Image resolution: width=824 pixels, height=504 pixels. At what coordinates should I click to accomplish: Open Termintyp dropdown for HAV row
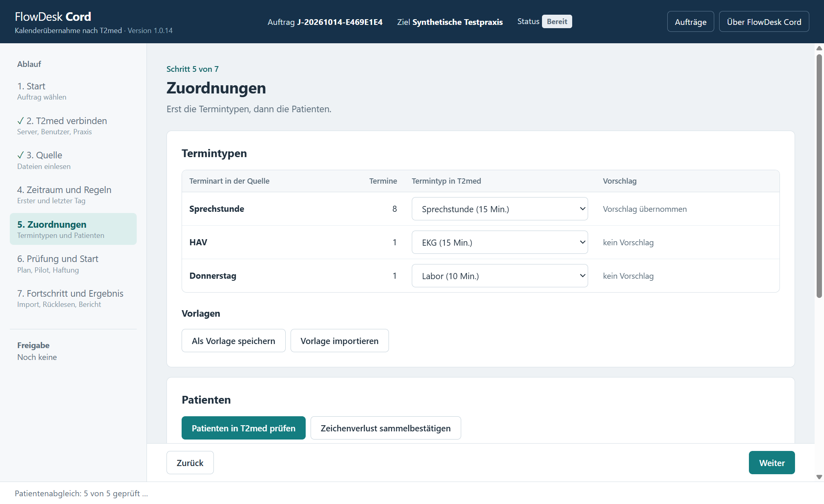pyautogui.click(x=500, y=242)
